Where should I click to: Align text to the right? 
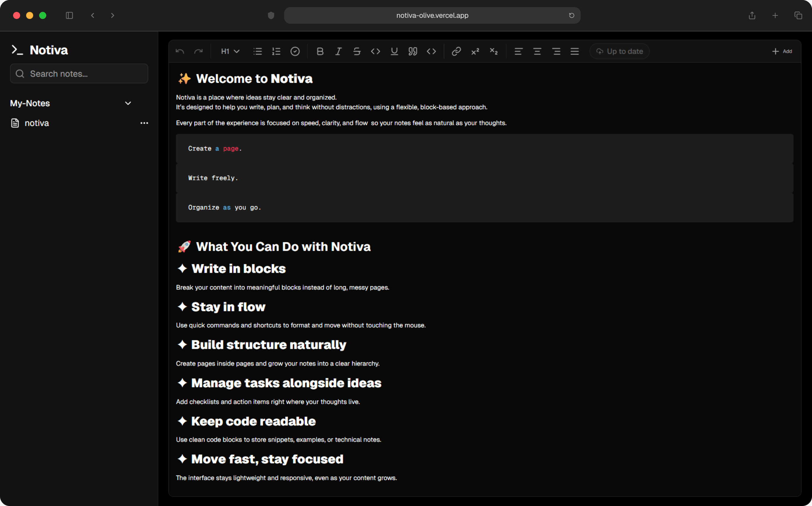coord(556,51)
